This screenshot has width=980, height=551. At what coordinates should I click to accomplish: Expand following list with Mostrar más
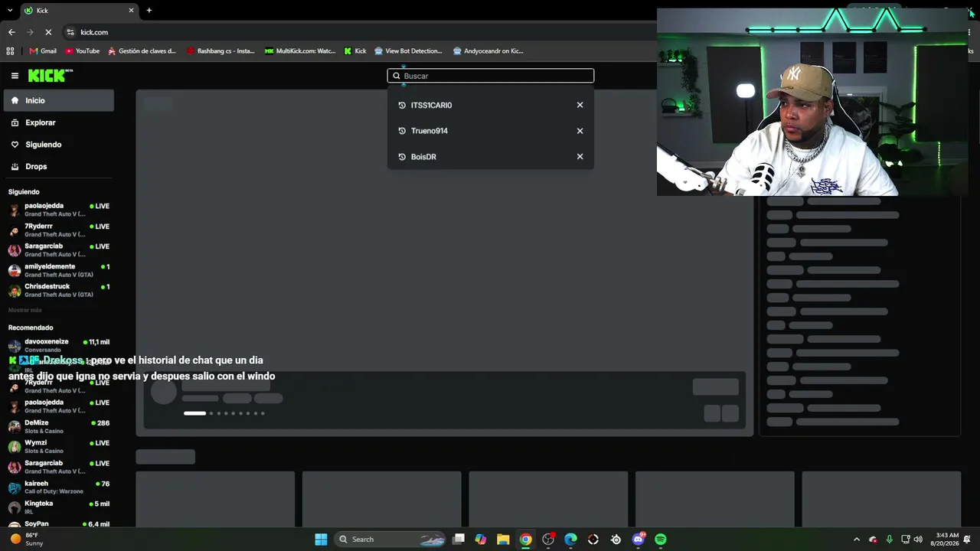[25, 310]
